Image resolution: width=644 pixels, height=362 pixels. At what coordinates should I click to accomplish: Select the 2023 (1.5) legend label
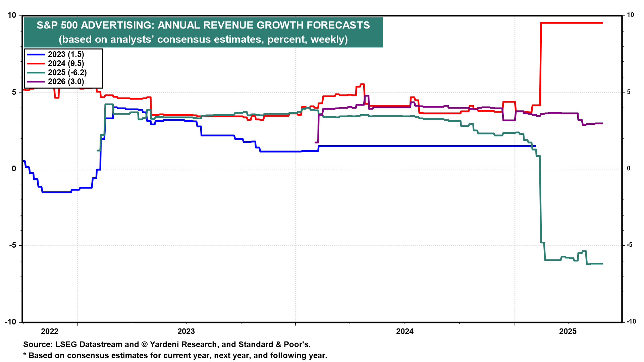coord(66,55)
